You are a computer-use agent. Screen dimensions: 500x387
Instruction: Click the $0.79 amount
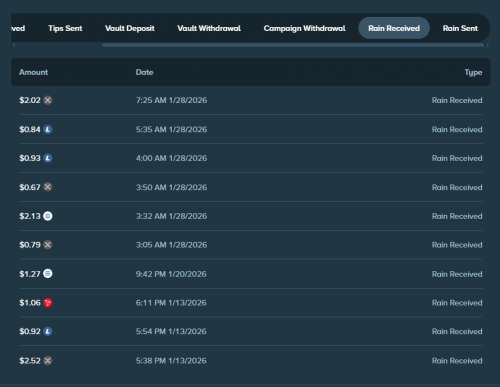pyautogui.click(x=30, y=245)
